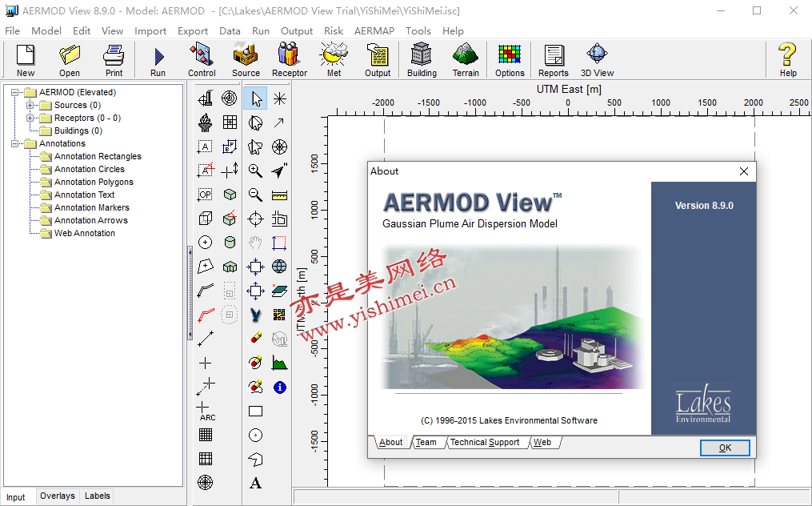This screenshot has height=506, width=812.
Task: Pick the green cylinder circular building tool
Action: pyautogui.click(x=230, y=242)
